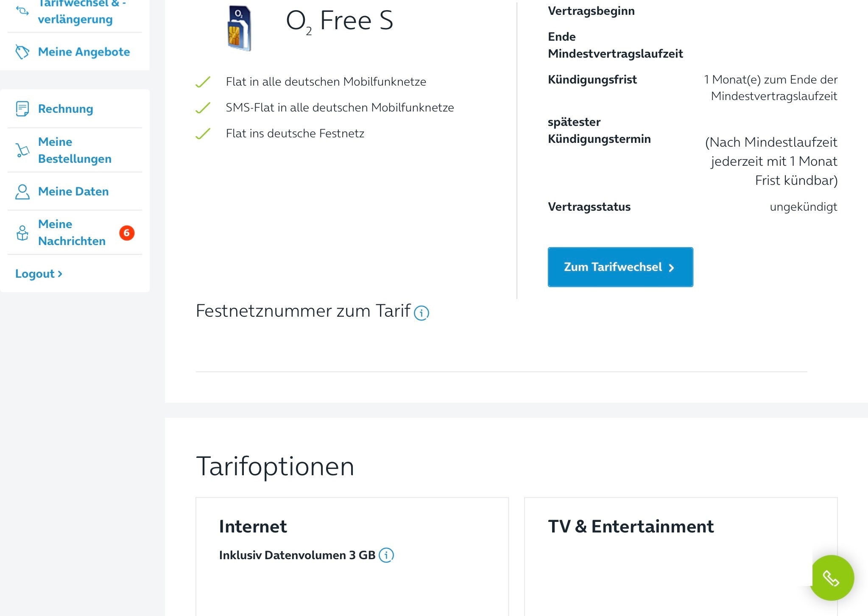The height and width of the screenshot is (616, 868).
Task: Open Meine Nachrichten inbox
Action: (x=72, y=232)
